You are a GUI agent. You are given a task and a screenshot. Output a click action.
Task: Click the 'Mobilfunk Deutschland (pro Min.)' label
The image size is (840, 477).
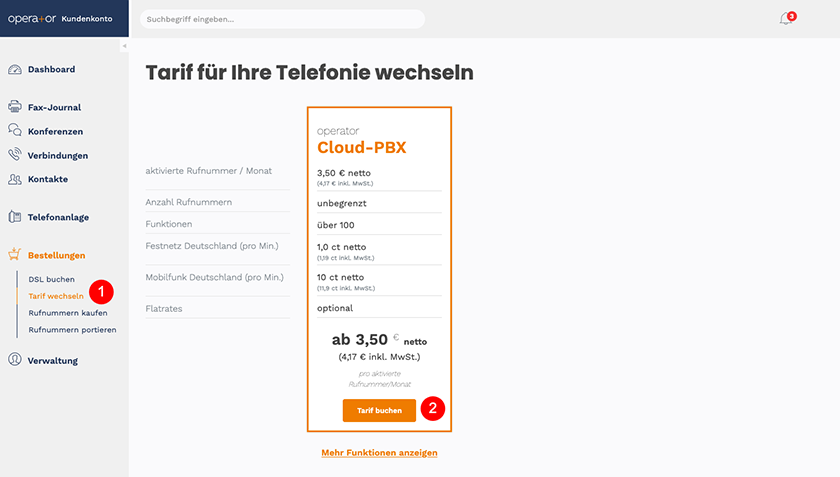[214, 278]
